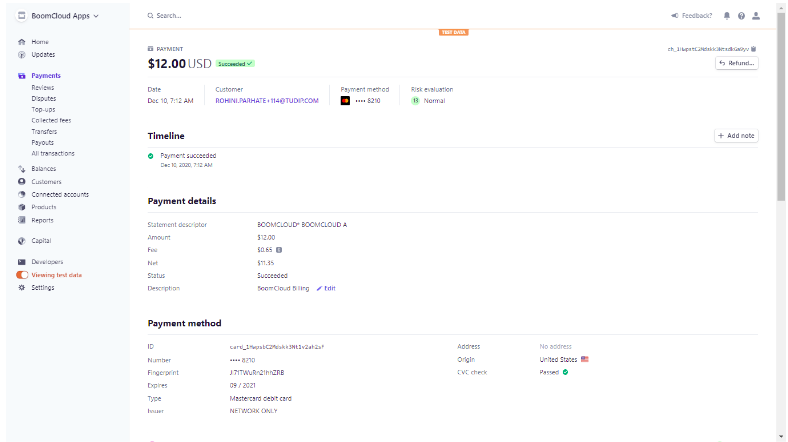Select Payments in sidebar

pos(46,75)
